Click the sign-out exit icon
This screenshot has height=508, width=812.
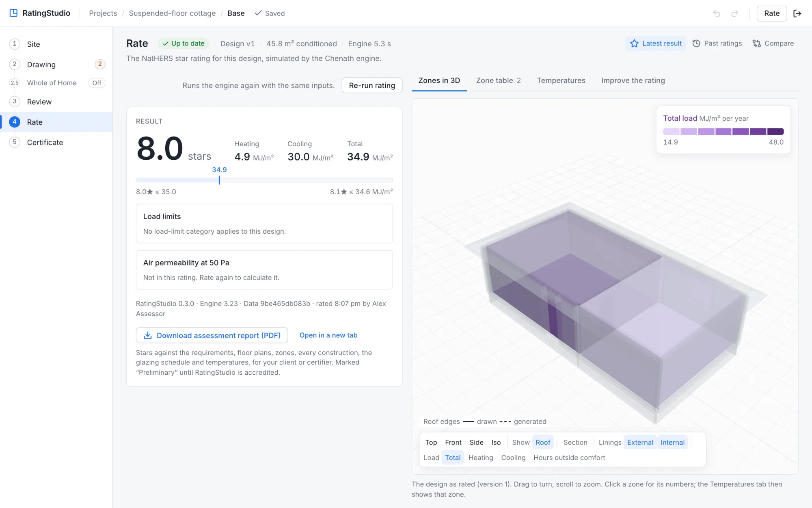[x=797, y=13]
